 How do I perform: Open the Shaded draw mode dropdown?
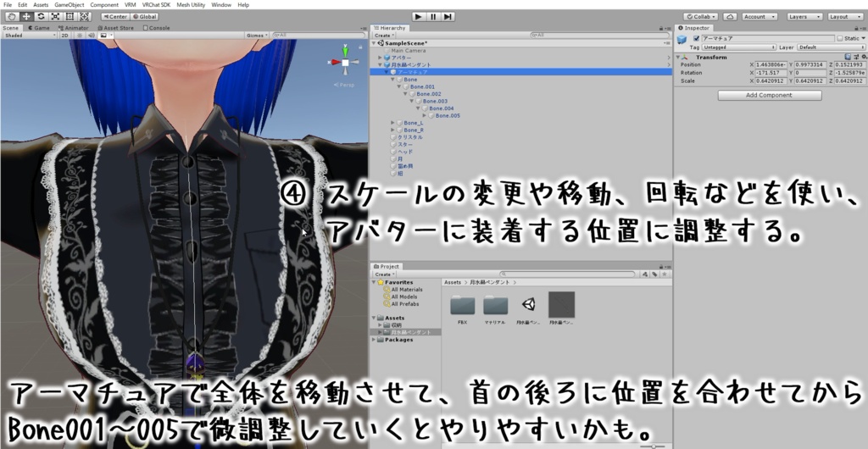(x=30, y=35)
